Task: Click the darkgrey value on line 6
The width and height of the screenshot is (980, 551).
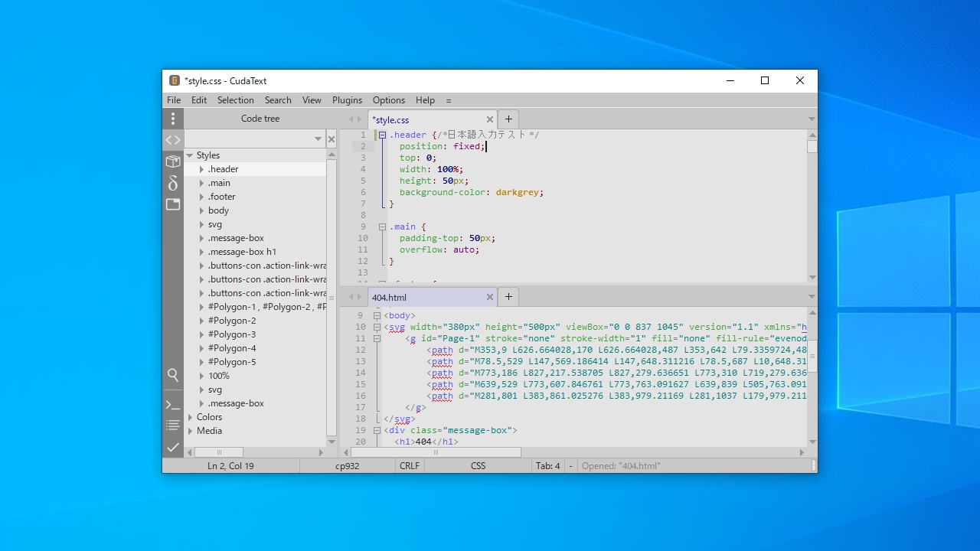Action: pyautogui.click(x=518, y=192)
